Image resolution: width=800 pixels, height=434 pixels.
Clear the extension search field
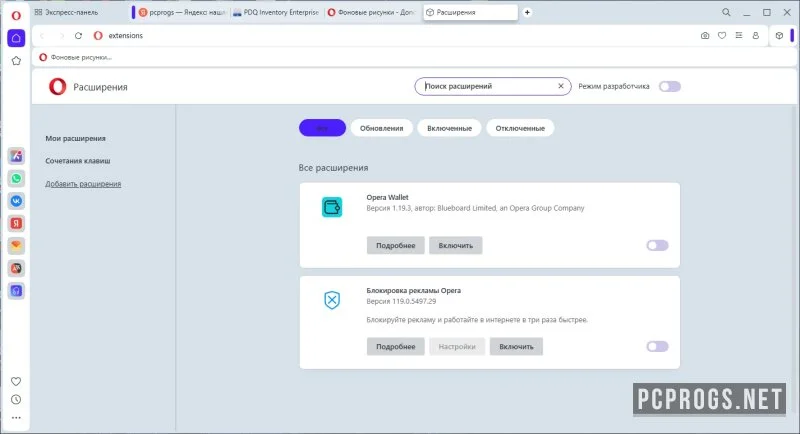561,86
